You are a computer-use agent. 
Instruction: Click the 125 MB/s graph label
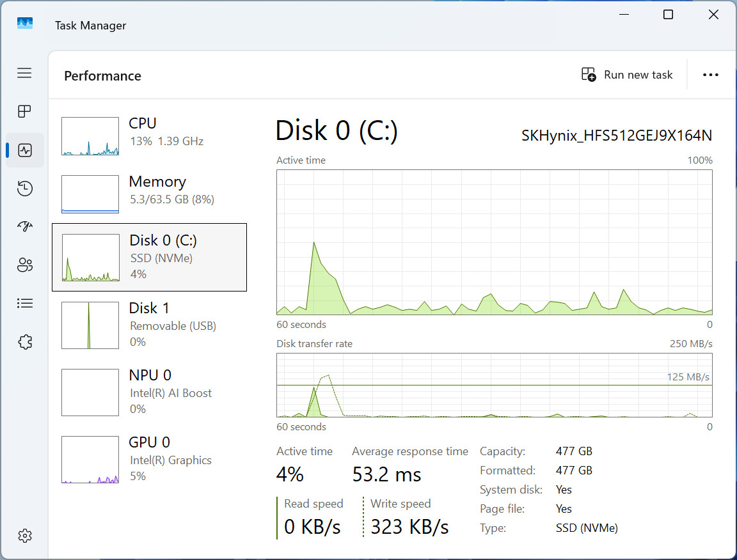click(x=688, y=377)
